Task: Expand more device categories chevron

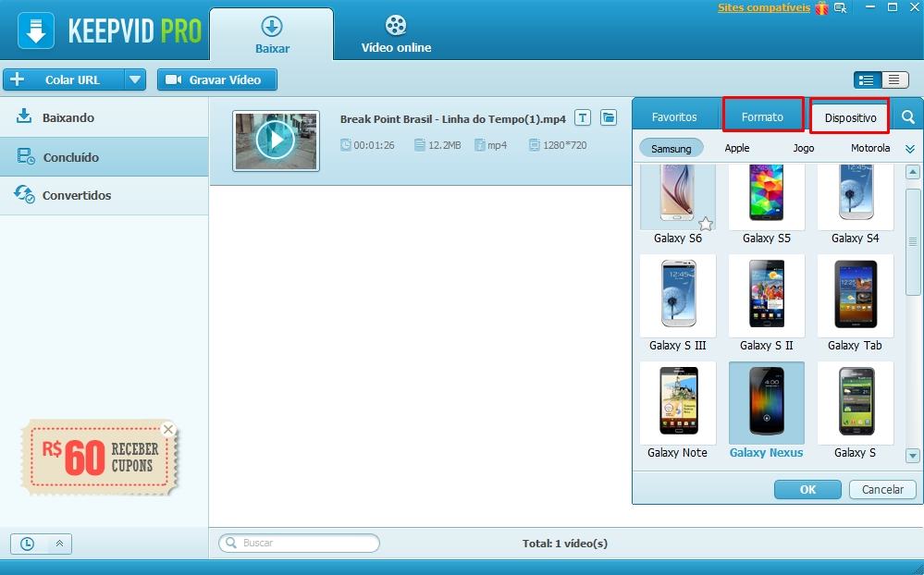Action: click(x=910, y=149)
